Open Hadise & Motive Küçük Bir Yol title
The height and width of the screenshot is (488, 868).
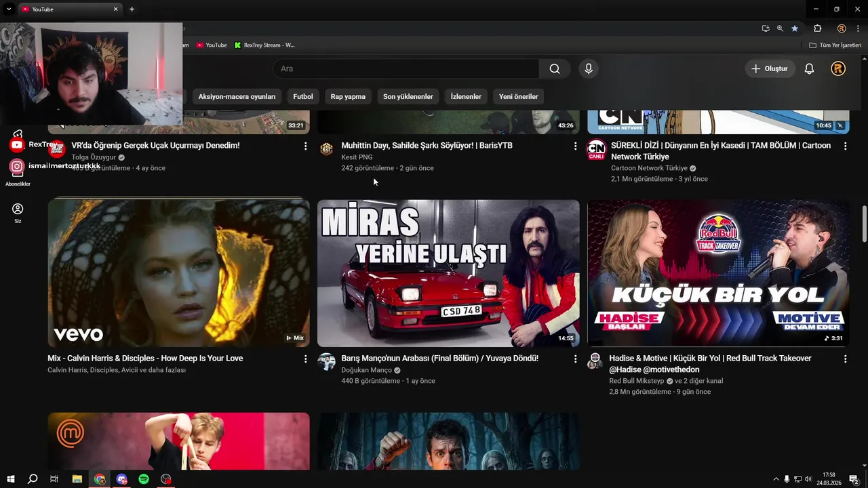tap(710, 364)
